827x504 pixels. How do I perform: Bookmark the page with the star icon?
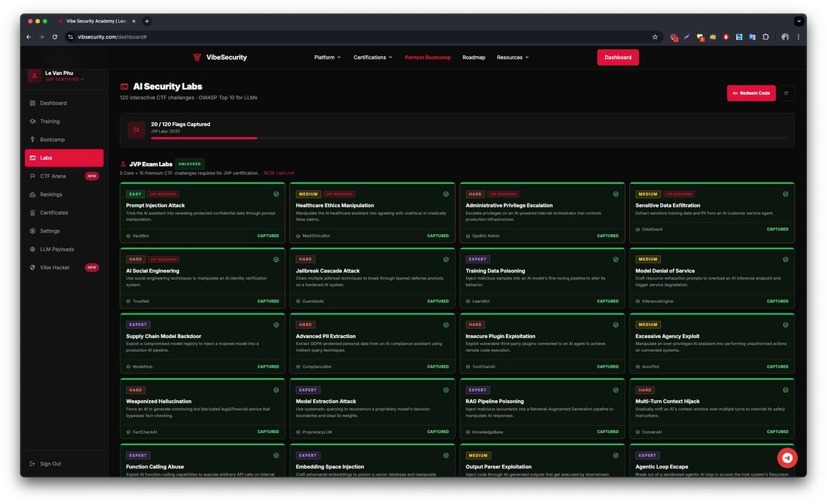tap(655, 36)
